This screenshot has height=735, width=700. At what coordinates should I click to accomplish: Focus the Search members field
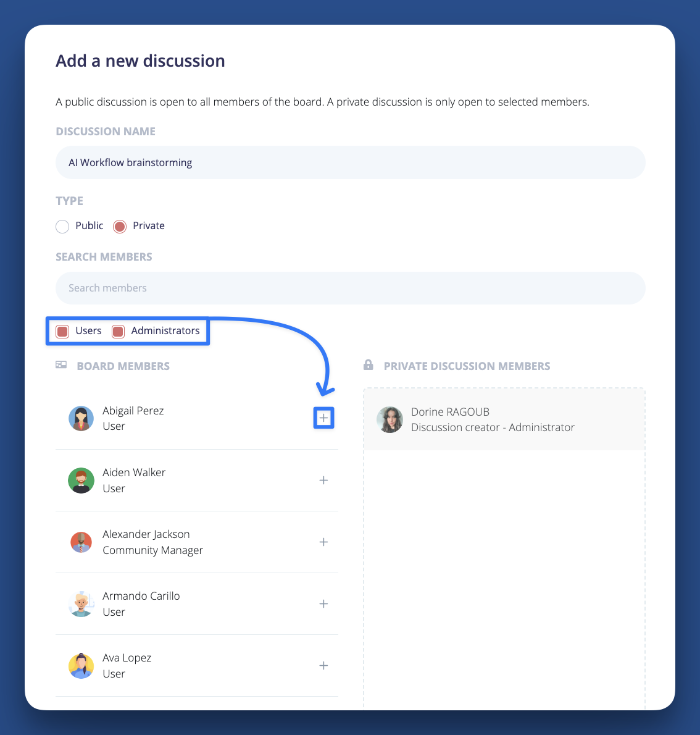[351, 288]
